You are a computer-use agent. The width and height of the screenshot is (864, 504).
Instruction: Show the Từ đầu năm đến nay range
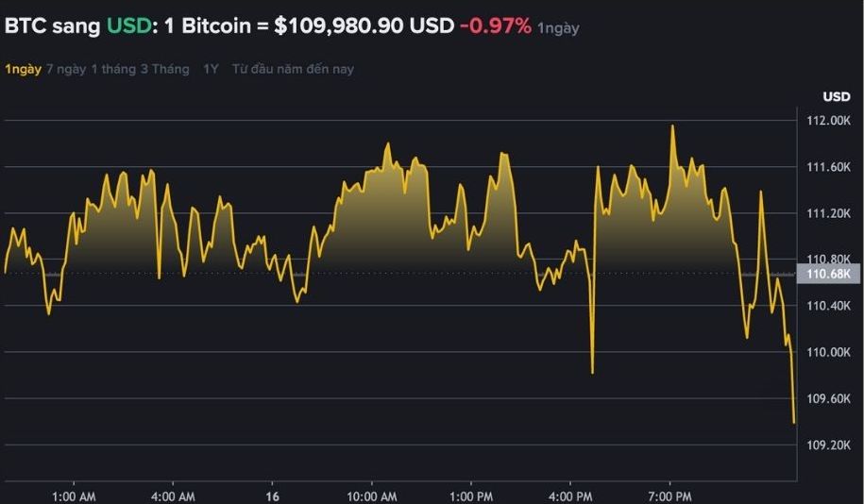pos(293,69)
